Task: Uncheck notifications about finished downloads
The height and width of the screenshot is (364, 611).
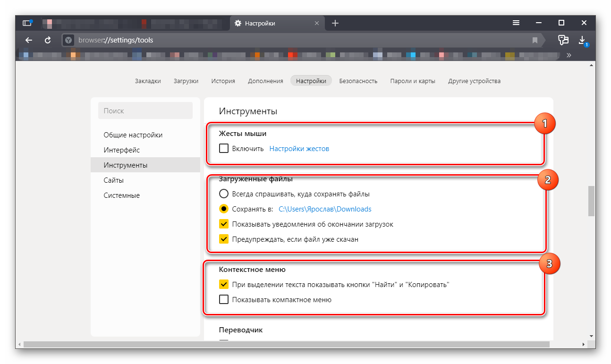Action: 224,224
